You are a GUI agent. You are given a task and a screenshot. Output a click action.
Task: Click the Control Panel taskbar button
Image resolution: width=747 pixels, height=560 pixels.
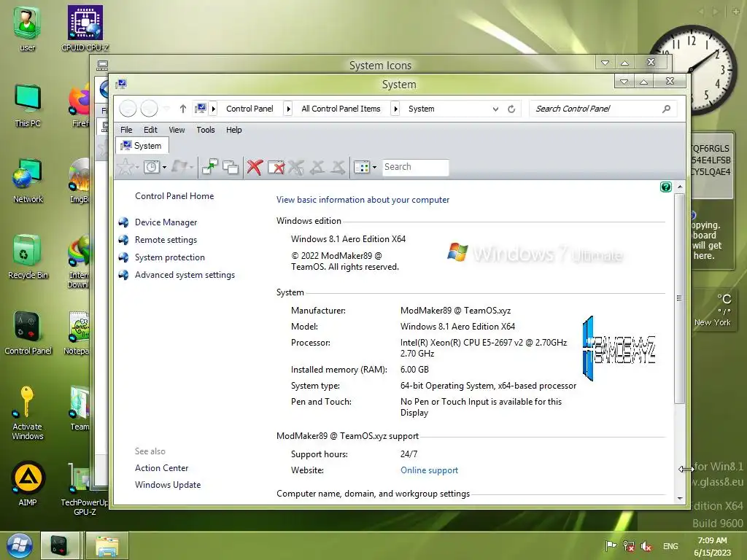click(60, 545)
